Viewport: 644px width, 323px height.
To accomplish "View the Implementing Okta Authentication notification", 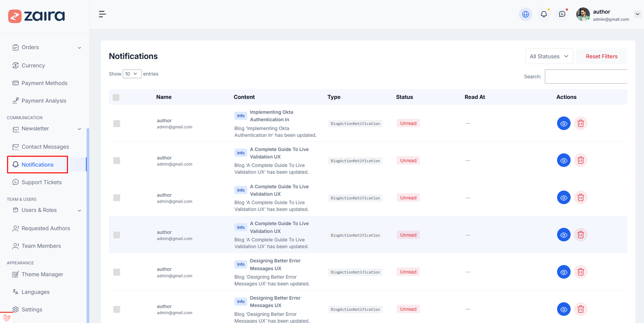I will (563, 124).
